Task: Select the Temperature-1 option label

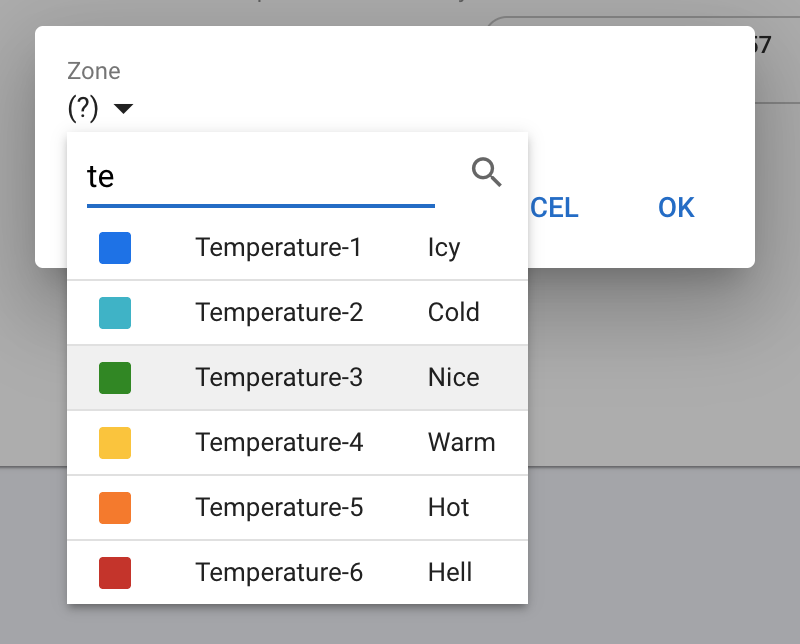Action: pyautogui.click(x=278, y=247)
